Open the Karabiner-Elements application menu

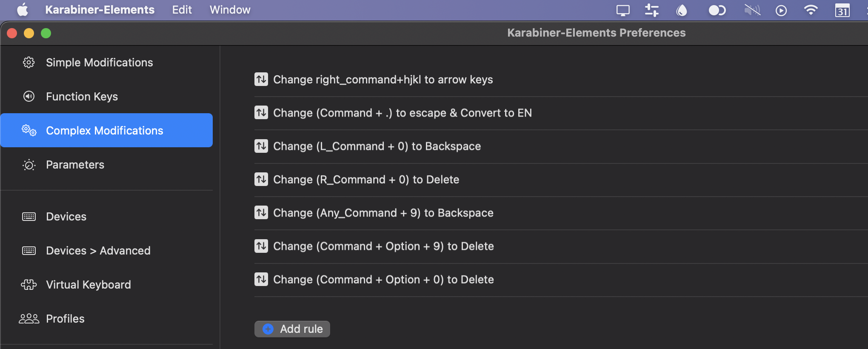pyautogui.click(x=100, y=9)
